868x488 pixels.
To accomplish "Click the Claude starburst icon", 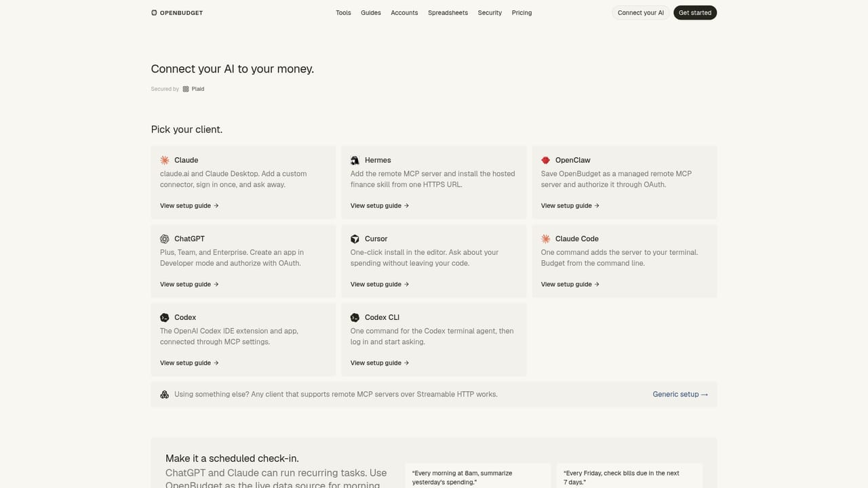I will (165, 161).
